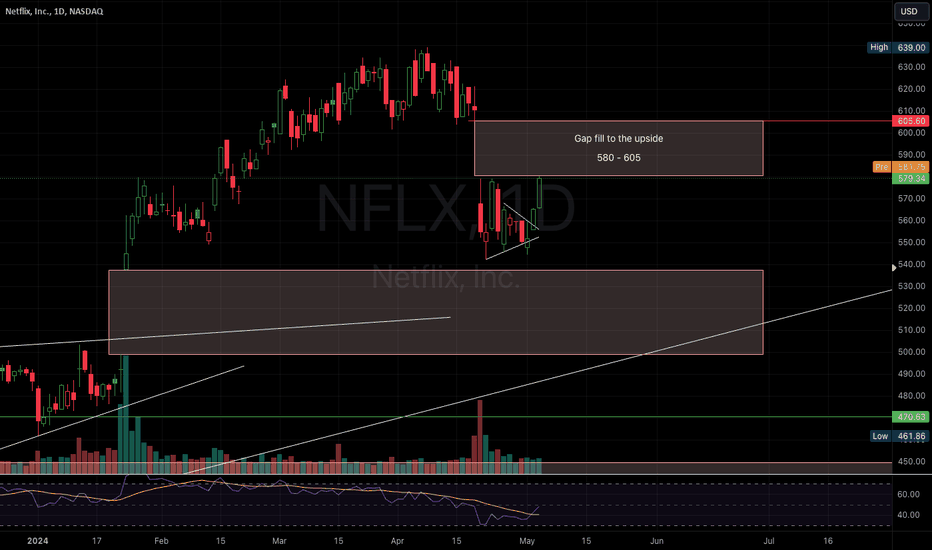Click the 500.00 price axis label
The height and width of the screenshot is (550, 932).
(x=912, y=352)
